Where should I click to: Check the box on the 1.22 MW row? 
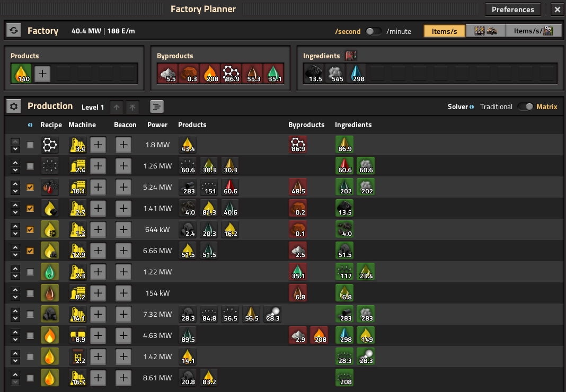[30, 272]
